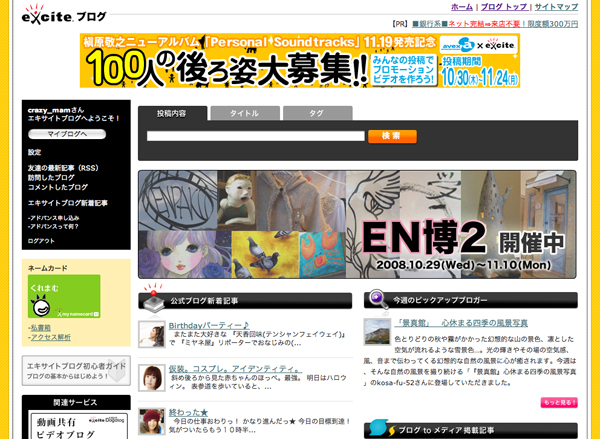Click -アドバンス申し込み link
This screenshot has width=600, height=439.
(53, 218)
